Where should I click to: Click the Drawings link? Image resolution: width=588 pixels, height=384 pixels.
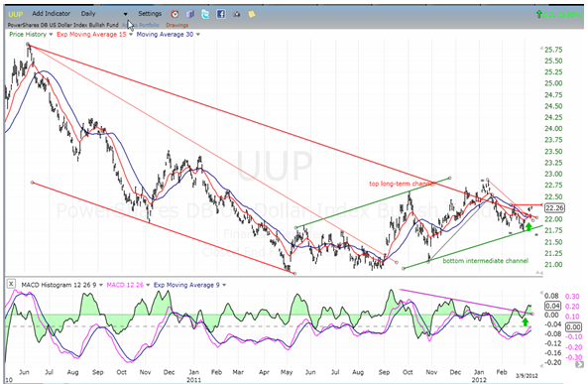tap(177, 25)
